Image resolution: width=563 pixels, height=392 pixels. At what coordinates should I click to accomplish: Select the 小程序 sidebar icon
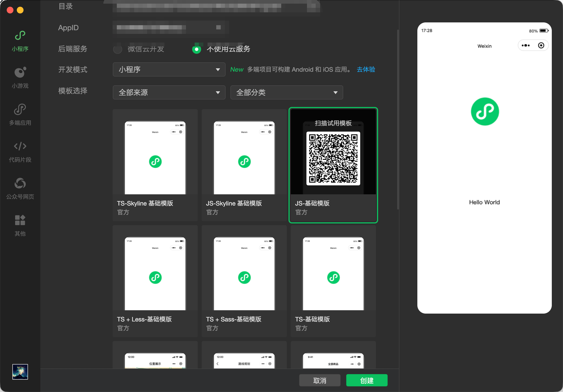click(20, 36)
